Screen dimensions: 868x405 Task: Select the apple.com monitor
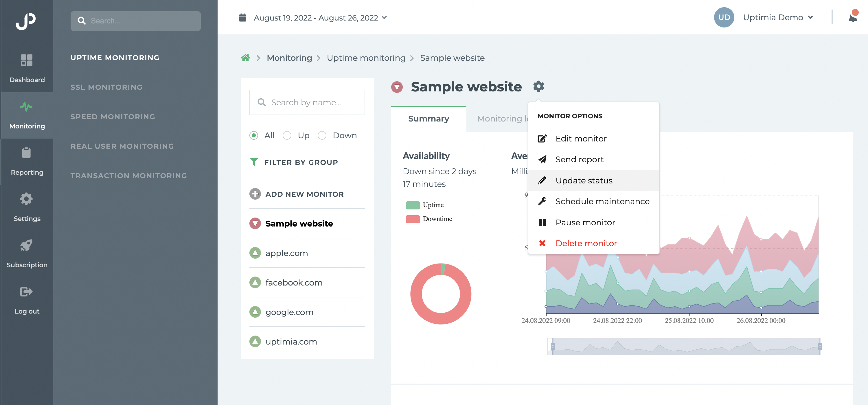(286, 253)
